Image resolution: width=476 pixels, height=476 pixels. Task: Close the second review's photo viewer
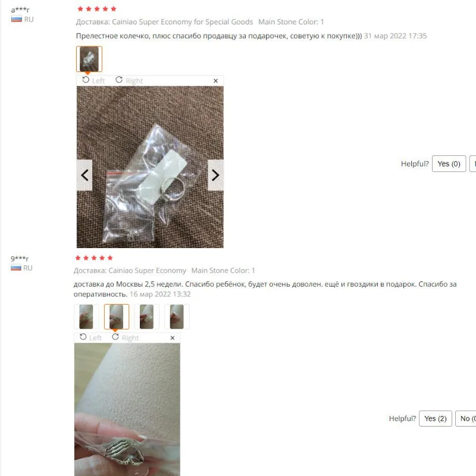pyautogui.click(x=173, y=338)
